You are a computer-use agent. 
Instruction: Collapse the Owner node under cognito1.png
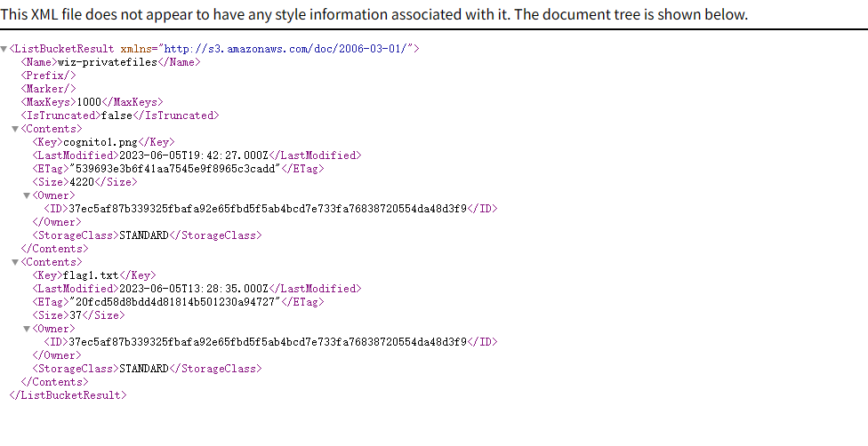click(27, 195)
